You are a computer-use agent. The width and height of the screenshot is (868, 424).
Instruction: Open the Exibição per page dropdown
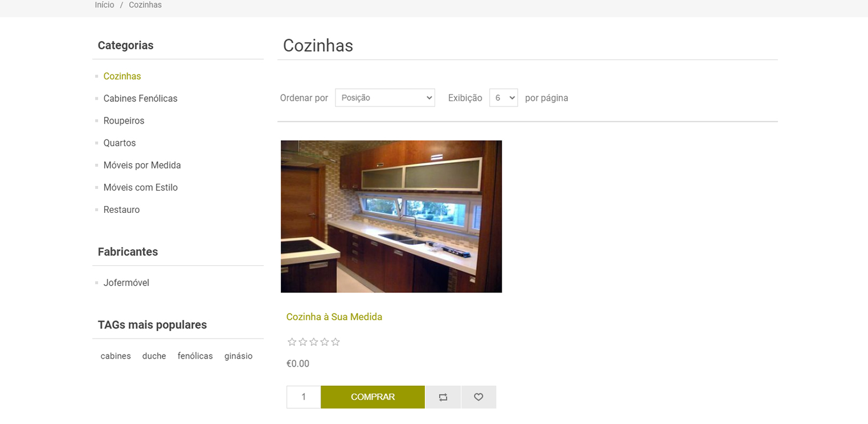tap(503, 98)
